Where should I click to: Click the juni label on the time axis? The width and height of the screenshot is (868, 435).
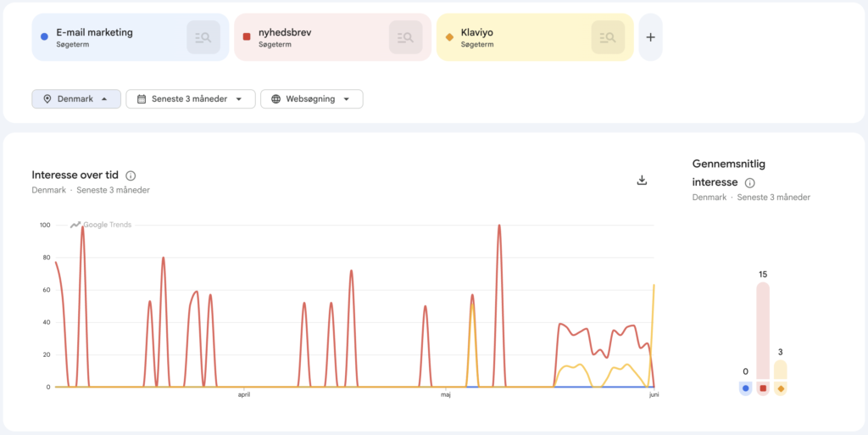pos(654,394)
